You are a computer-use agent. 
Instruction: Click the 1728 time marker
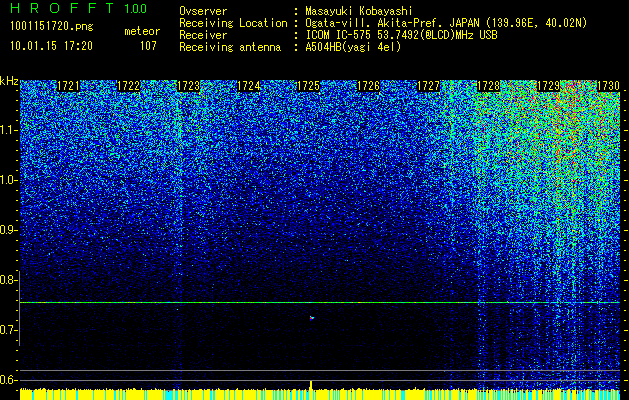[489, 86]
